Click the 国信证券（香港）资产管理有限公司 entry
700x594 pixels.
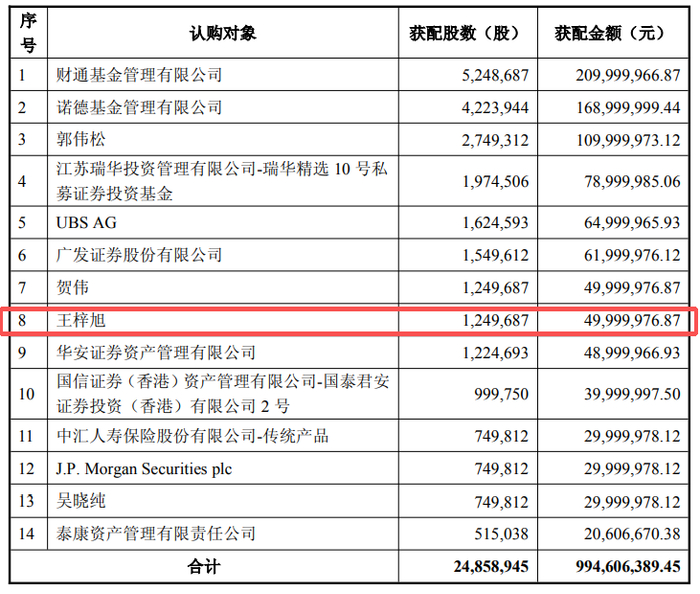click(x=223, y=394)
